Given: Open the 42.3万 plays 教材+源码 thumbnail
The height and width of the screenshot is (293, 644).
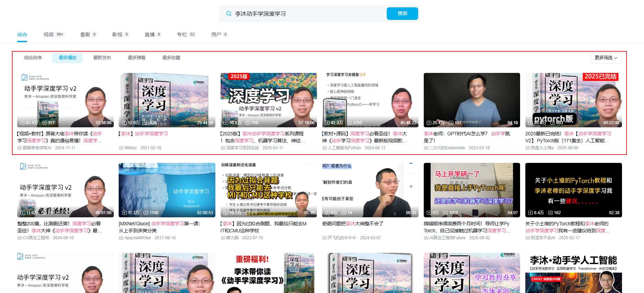Looking at the screenshot, I should pyautogui.click(x=370, y=100).
